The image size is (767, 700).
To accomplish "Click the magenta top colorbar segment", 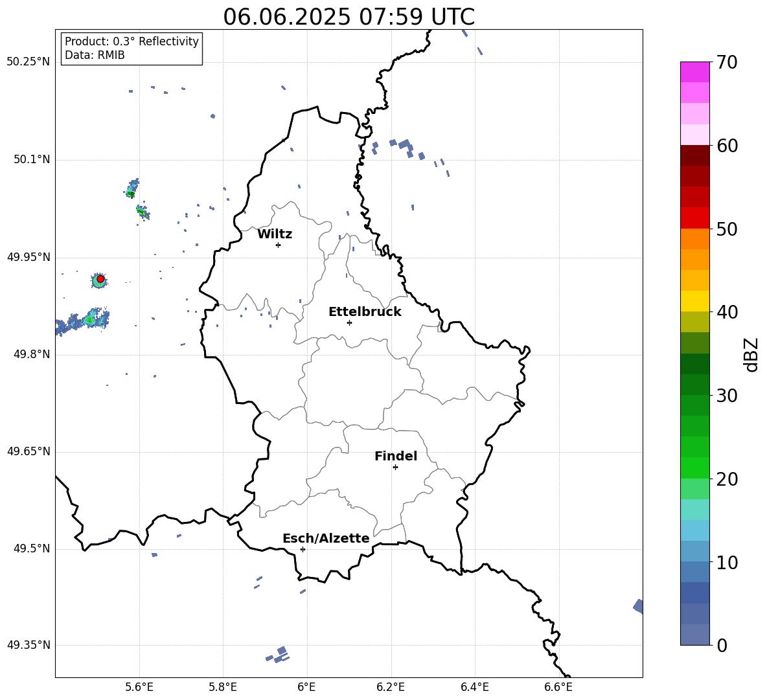I will point(694,73).
